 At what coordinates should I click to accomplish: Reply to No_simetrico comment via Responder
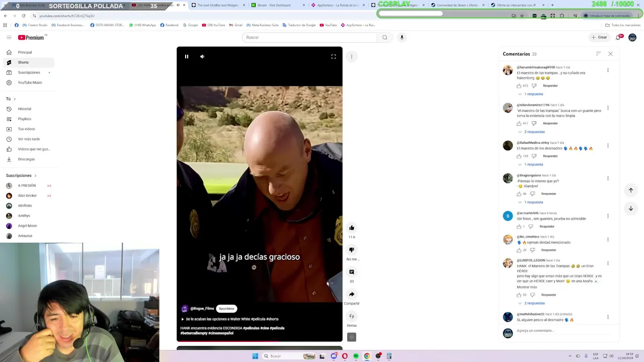tap(549, 250)
